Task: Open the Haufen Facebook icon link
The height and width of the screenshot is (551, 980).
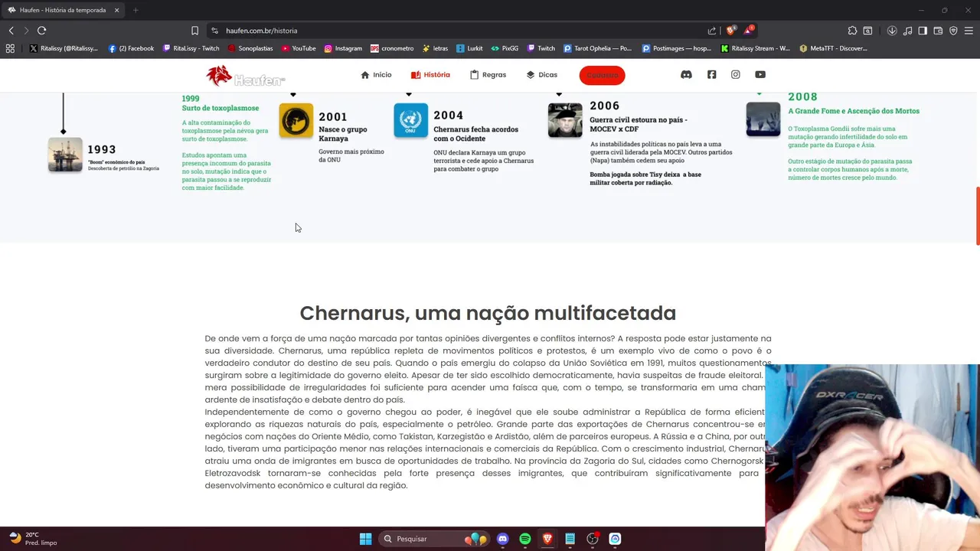Action: [711, 75]
